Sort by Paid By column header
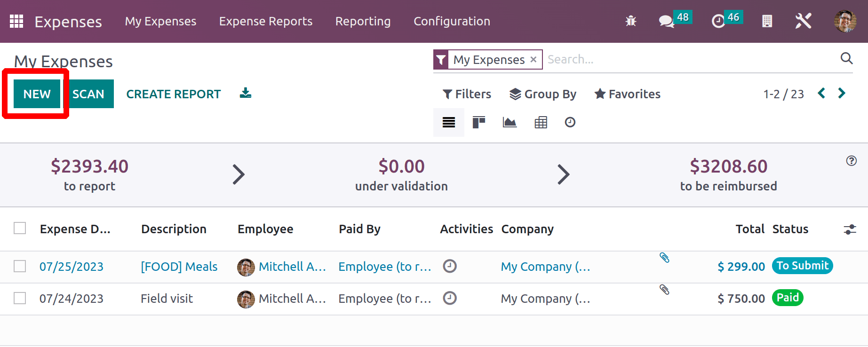The width and height of the screenshot is (868, 347). (359, 229)
